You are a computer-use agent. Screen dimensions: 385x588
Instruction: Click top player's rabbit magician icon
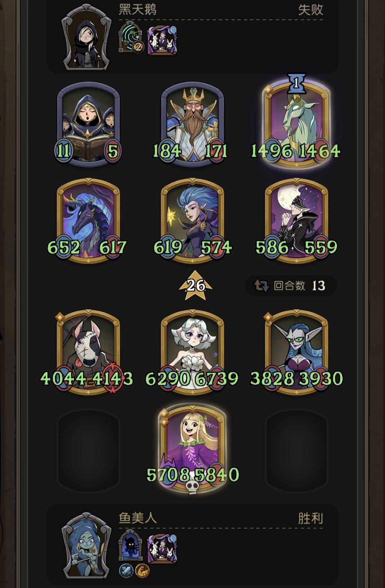(x=162, y=40)
